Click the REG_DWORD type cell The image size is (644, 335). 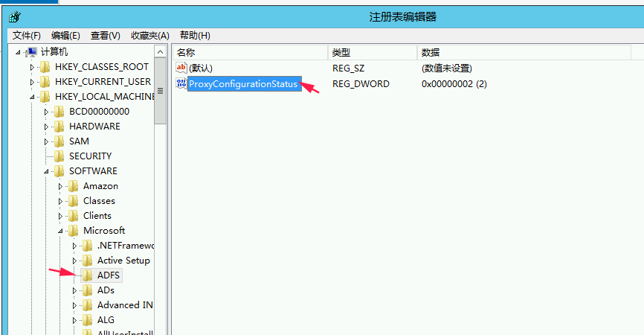[361, 84]
